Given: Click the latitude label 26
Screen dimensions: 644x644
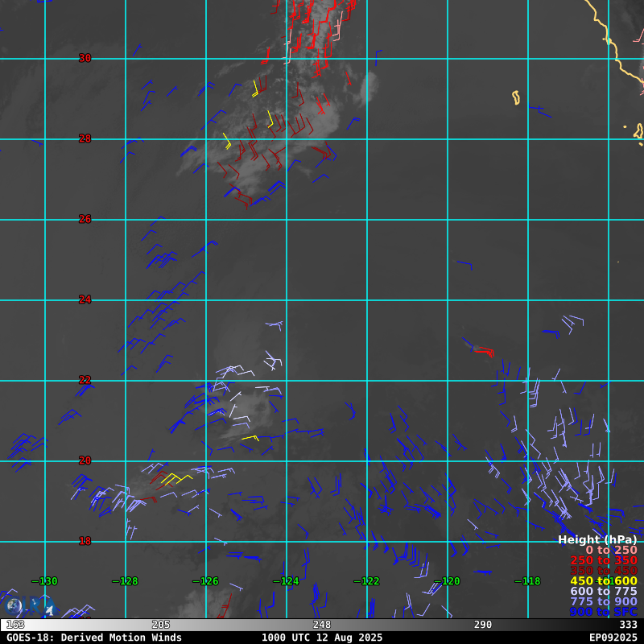Looking at the screenshot, I should pos(85,219).
